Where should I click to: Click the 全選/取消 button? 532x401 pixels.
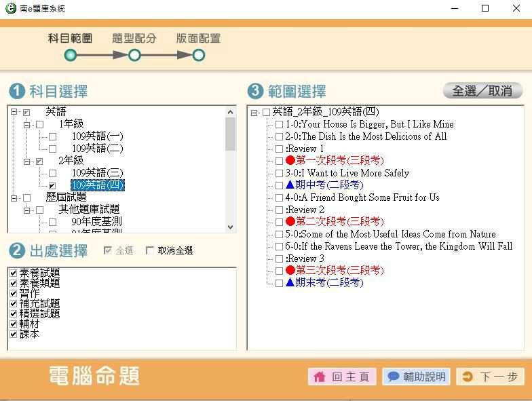(x=482, y=91)
